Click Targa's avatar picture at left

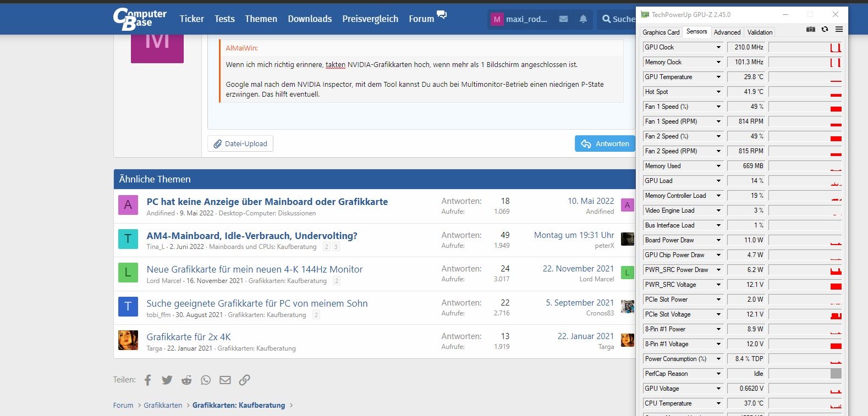pos(128,340)
